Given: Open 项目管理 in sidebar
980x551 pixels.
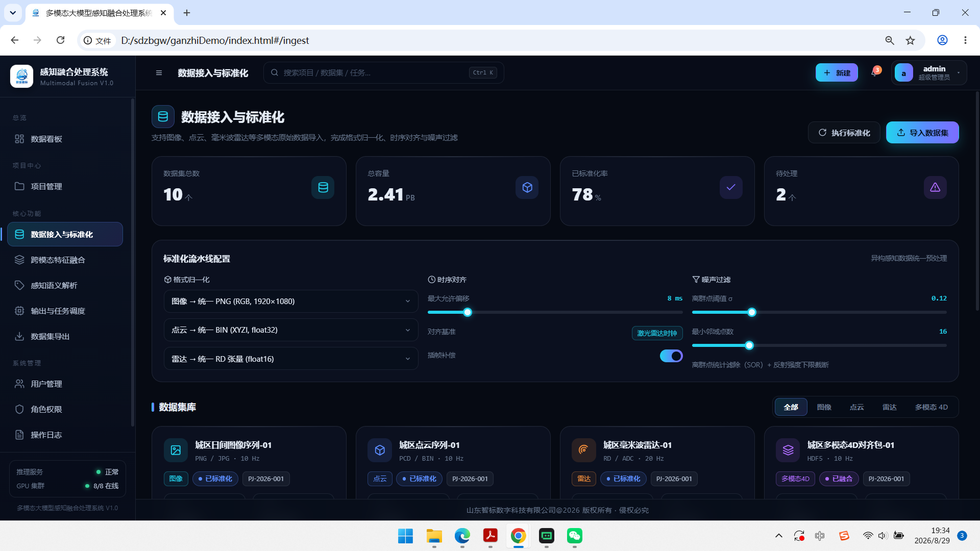Looking at the screenshot, I should pos(65,187).
